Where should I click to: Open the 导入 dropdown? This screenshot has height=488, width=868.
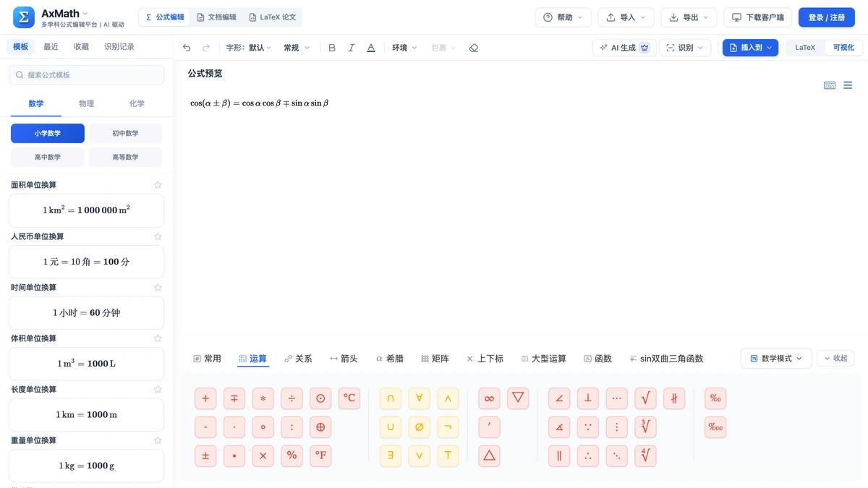[x=626, y=17]
